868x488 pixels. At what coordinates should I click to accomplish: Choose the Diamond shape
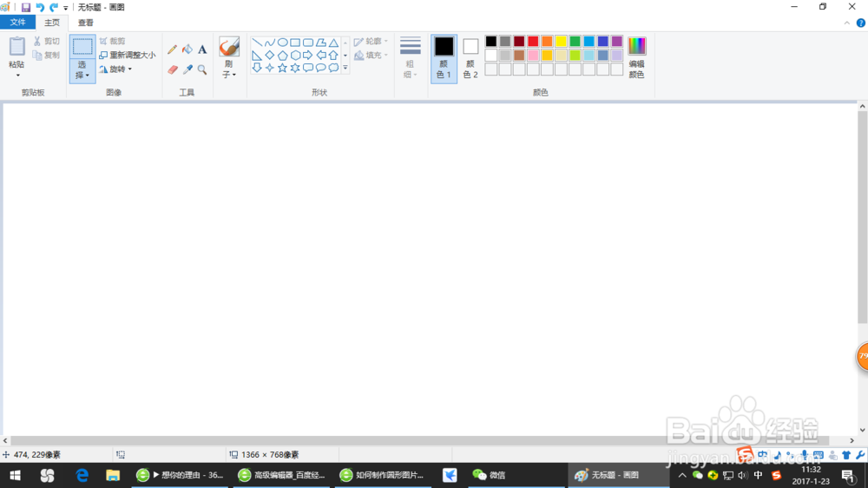click(x=270, y=56)
